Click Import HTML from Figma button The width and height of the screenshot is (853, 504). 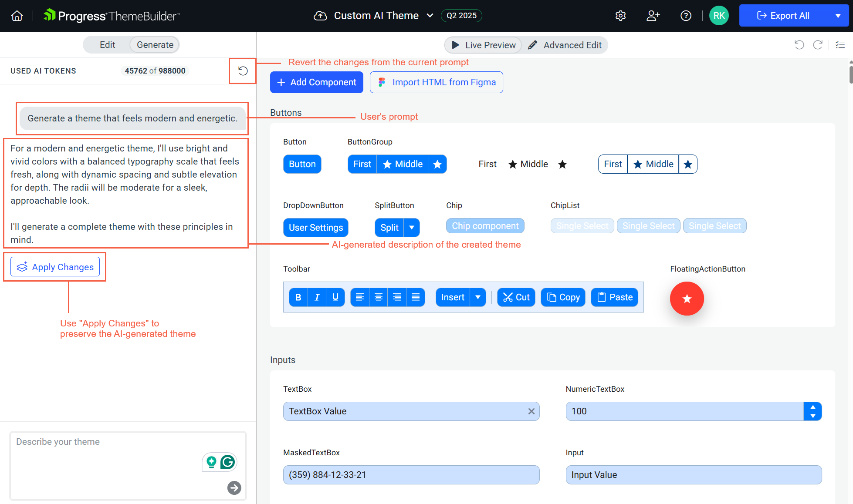[x=436, y=82]
